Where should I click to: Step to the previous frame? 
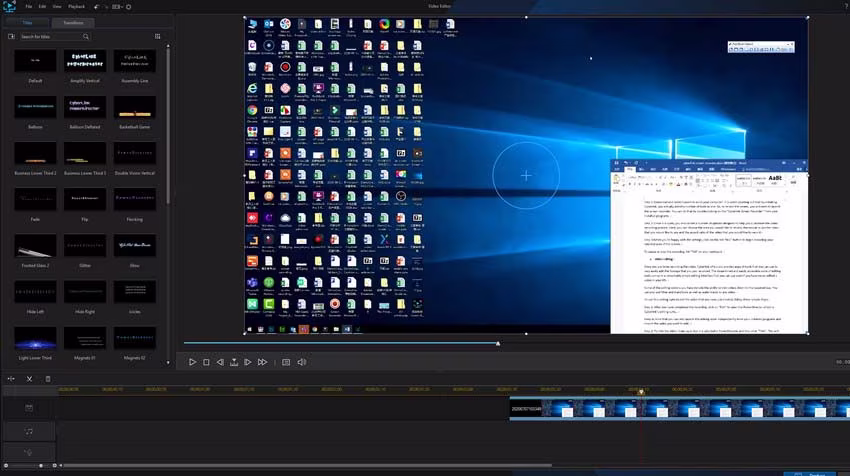(220, 362)
